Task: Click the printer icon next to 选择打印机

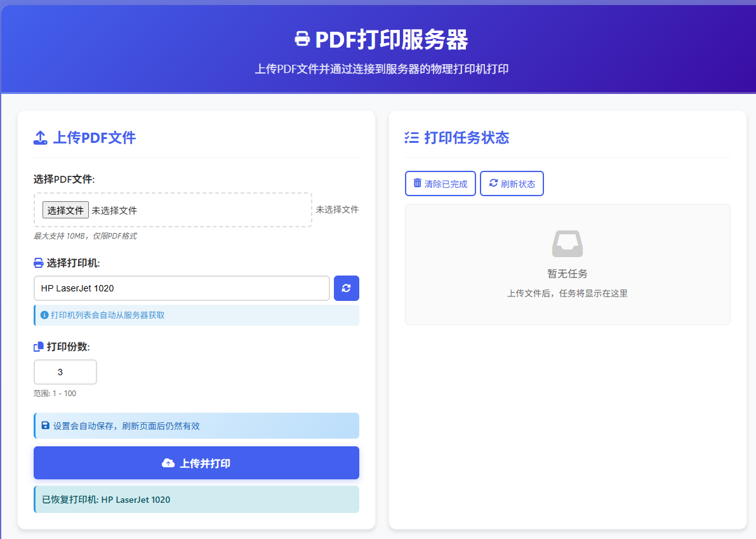Action: [39, 263]
